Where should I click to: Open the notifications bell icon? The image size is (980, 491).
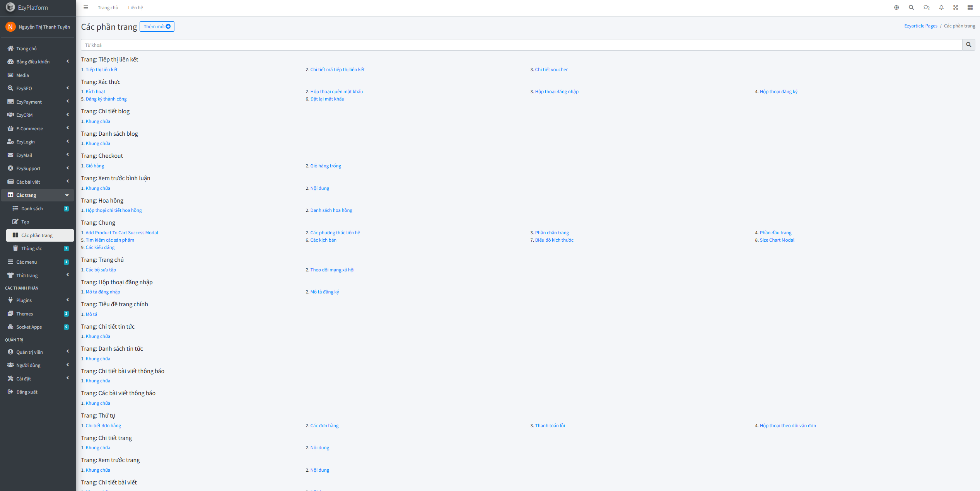[941, 8]
